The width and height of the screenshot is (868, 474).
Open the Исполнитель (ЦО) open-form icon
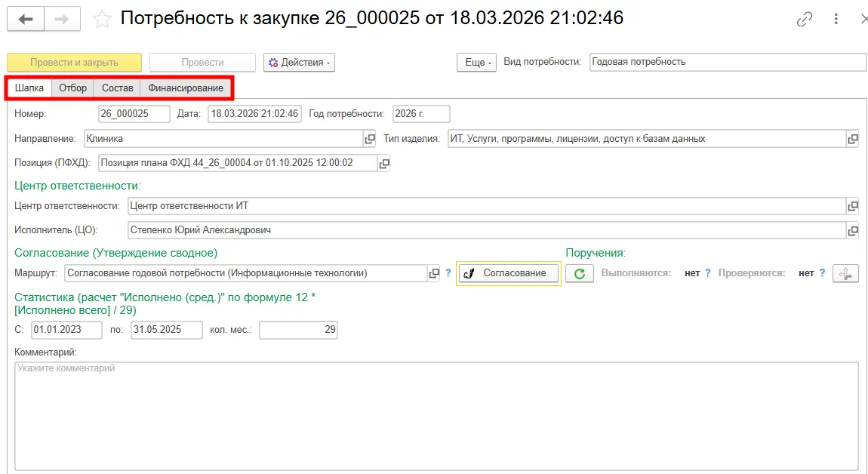point(853,230)
